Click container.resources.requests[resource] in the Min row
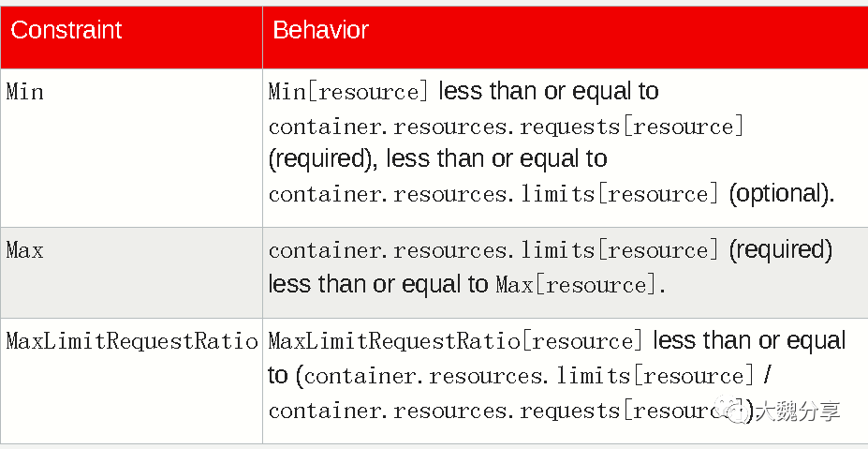Image resolution: width=868 pixels, height=449 pixels. 506,127
